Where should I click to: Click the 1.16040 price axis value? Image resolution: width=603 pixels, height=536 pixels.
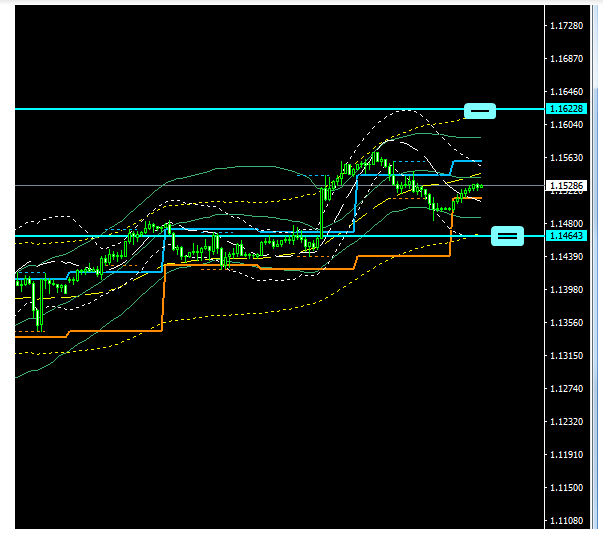coord(566,125)
